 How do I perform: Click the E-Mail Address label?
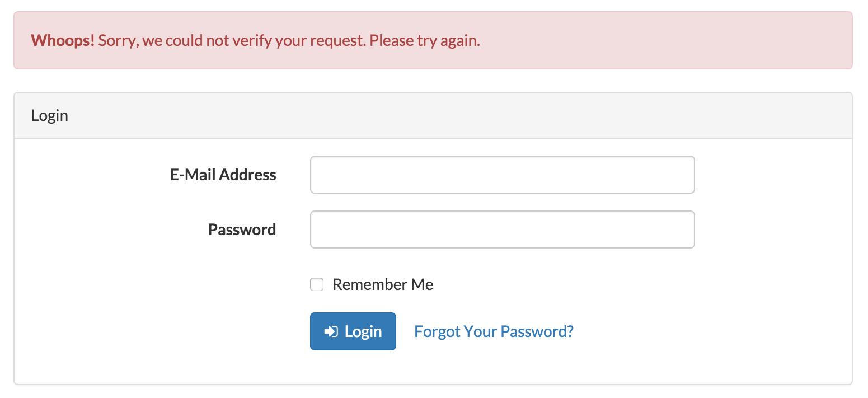coord(223,175)
